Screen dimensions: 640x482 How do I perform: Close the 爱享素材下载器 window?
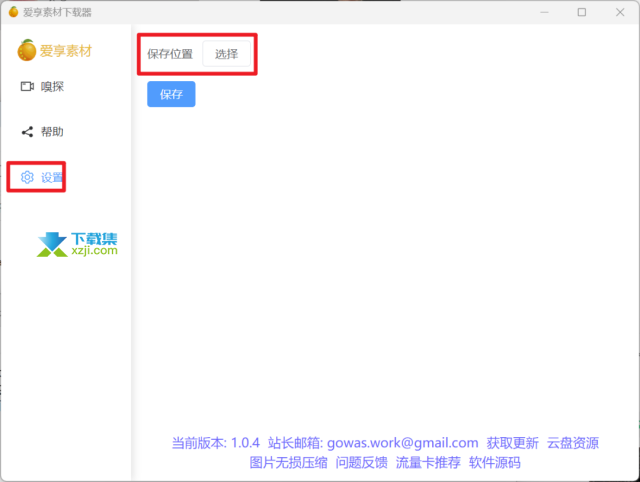click(620, 12)
